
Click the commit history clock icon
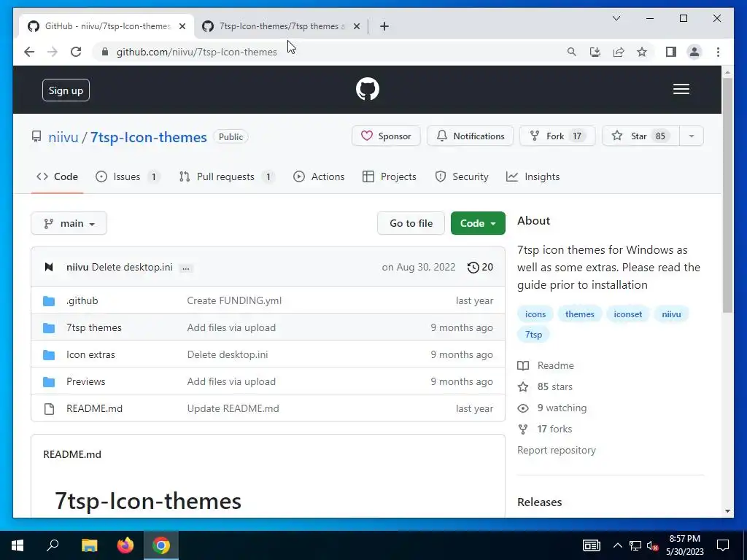[x=473, y=267]
